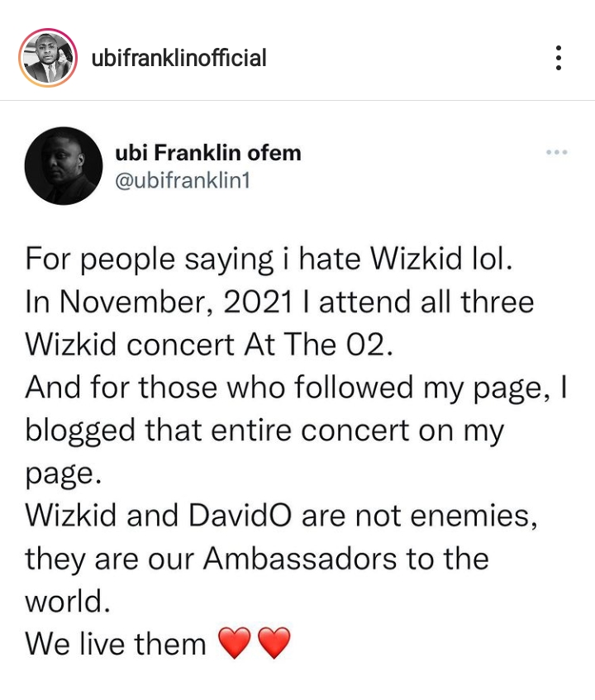595x700 pixels.
Task: Open the vertical three-dot post options
Action: (559, 58)
